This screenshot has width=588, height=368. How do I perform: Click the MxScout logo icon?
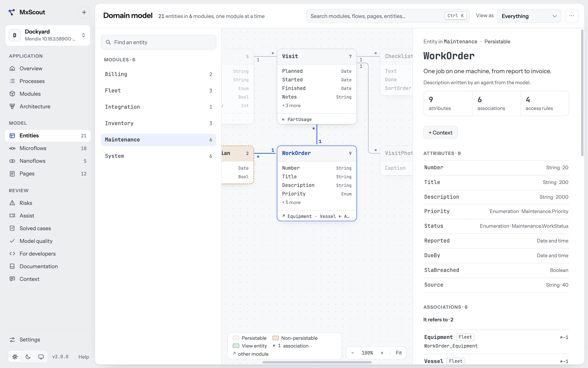(x=11, y=12)
